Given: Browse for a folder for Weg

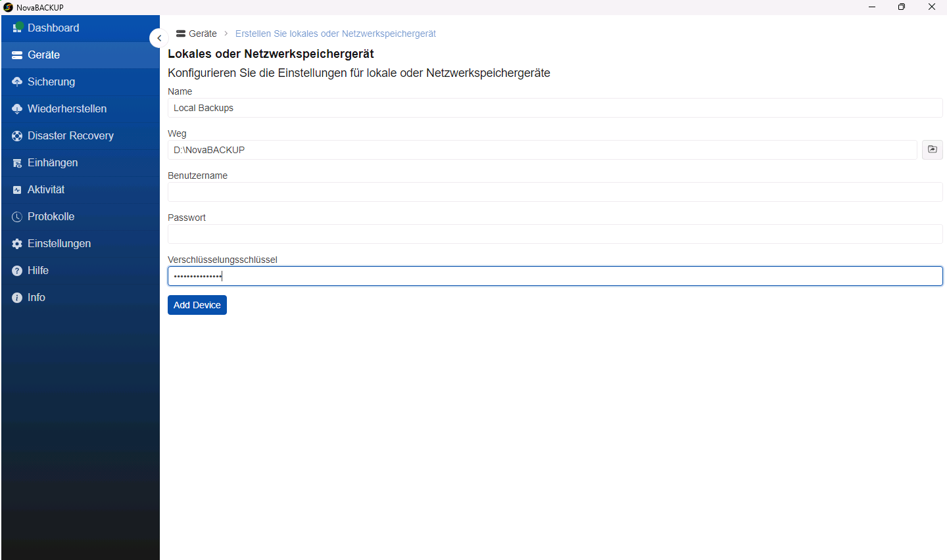Looking at the screenshot, I should point(932,150).
